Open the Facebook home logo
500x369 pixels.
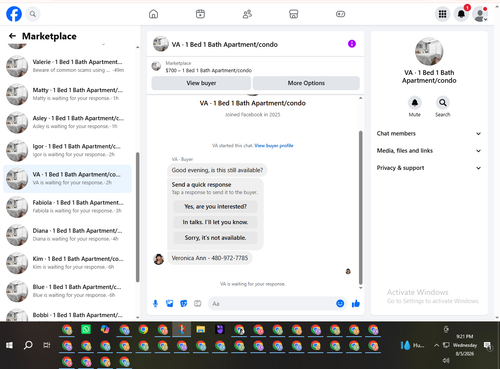pyautogui.click(x=14, y=14)
